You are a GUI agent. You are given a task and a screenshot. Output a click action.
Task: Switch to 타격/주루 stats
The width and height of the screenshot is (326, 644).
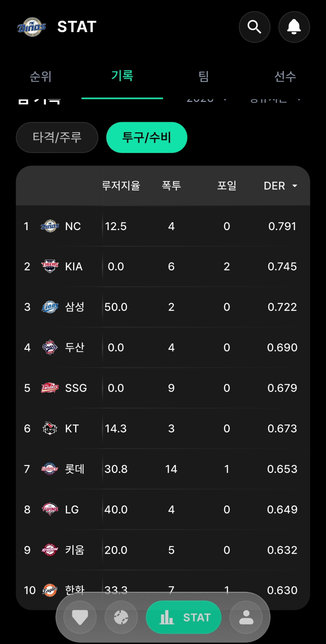[x=57, y=137]
